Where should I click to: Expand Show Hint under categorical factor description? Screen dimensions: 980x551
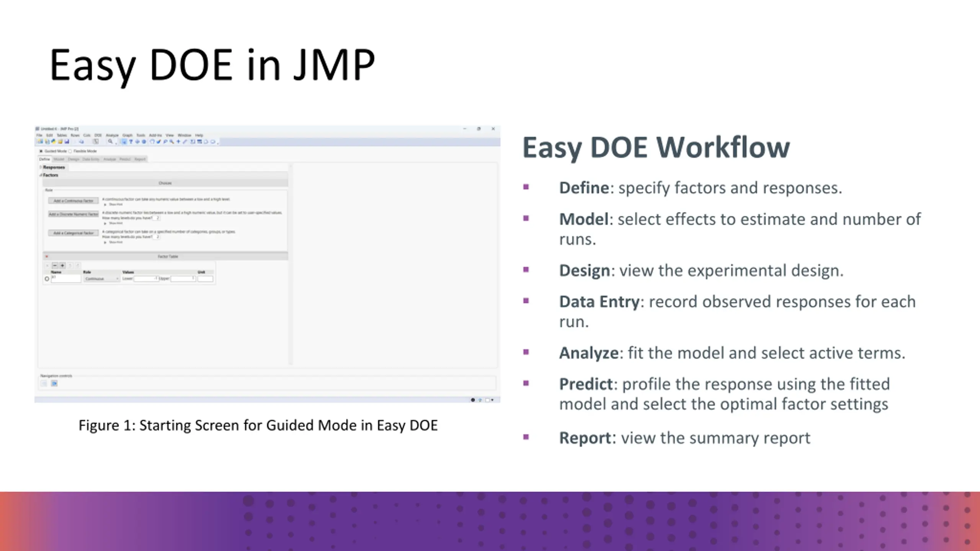[x=105, y=243]
